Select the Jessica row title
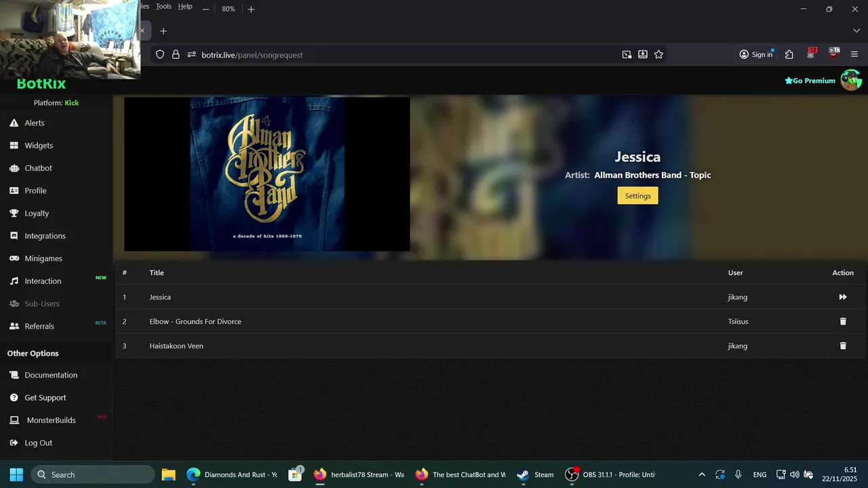The width and height of the screenshot is (868, 488). (160, 297)
